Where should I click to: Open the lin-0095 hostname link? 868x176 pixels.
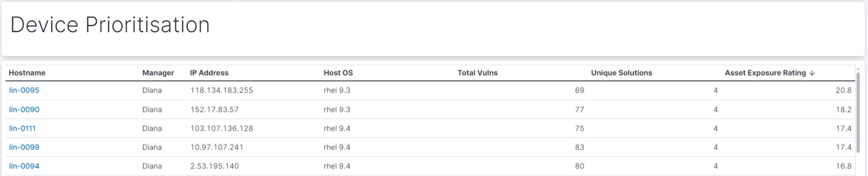pyautogui.click(x=24, y=90)
